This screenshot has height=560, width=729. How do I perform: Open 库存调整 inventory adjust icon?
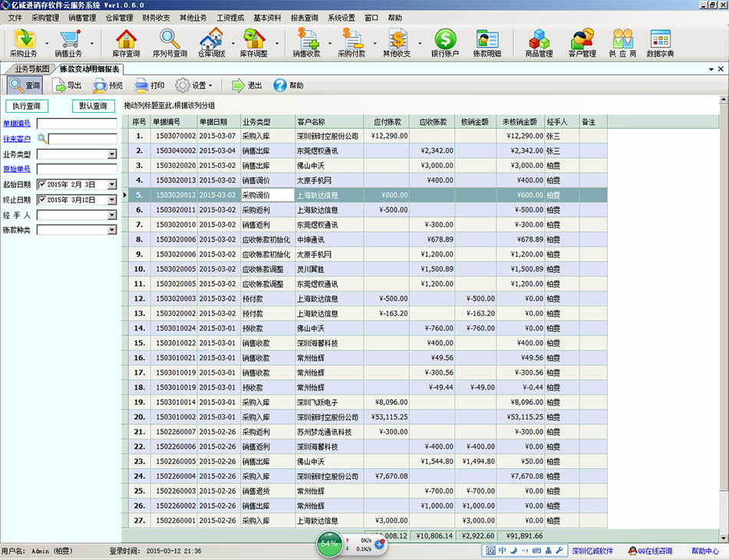point(254,43)
